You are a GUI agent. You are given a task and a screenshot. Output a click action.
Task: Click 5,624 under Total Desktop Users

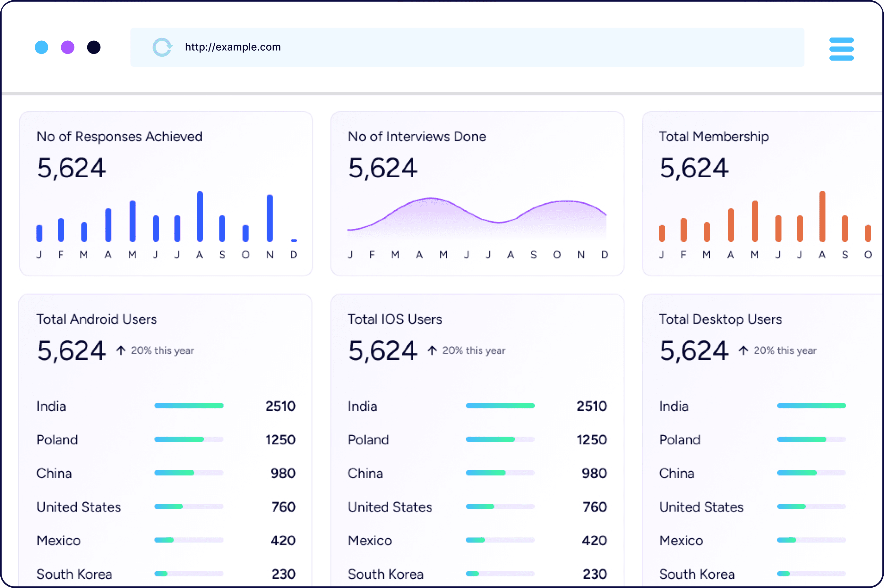coord(694,351)
